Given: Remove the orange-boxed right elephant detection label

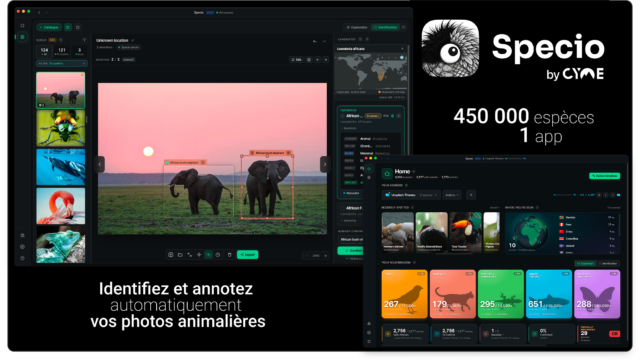Looking at the screenshot, I should pos(289,153).
